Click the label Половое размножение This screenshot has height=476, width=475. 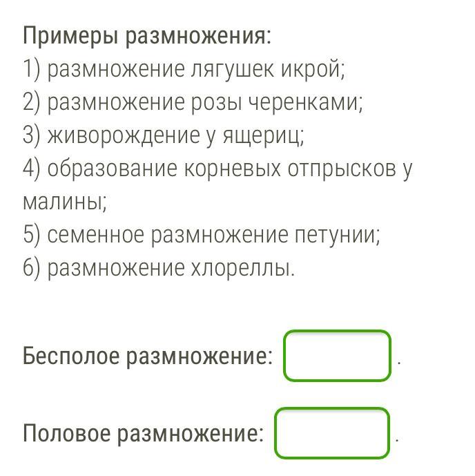144,434
